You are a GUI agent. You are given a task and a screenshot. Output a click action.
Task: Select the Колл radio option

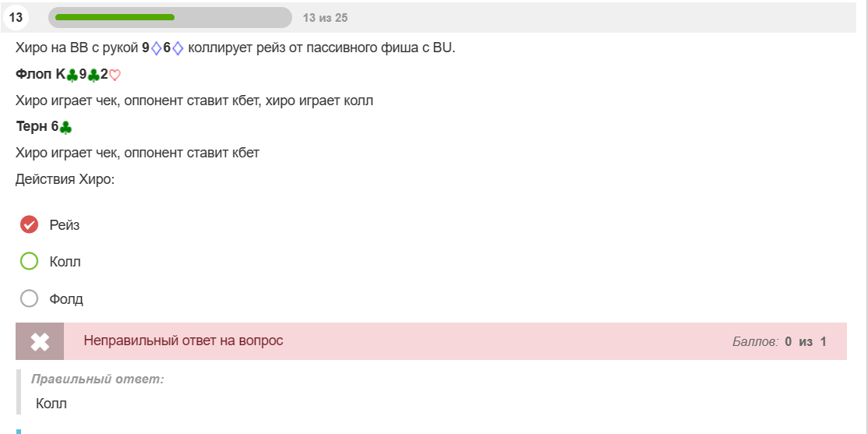[29, 261]
